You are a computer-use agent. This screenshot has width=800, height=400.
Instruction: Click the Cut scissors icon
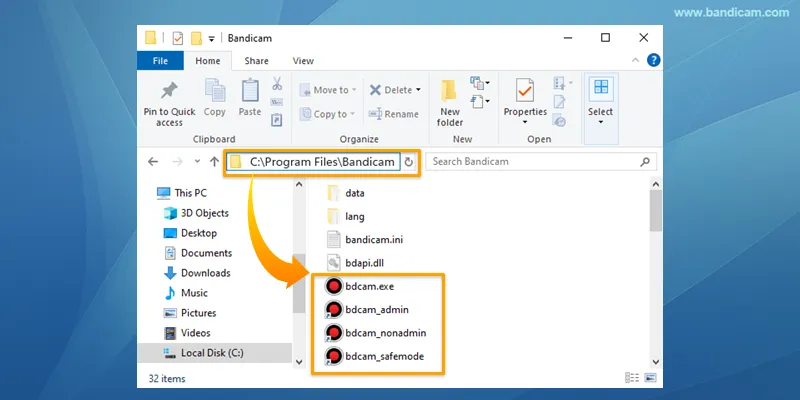277,83
